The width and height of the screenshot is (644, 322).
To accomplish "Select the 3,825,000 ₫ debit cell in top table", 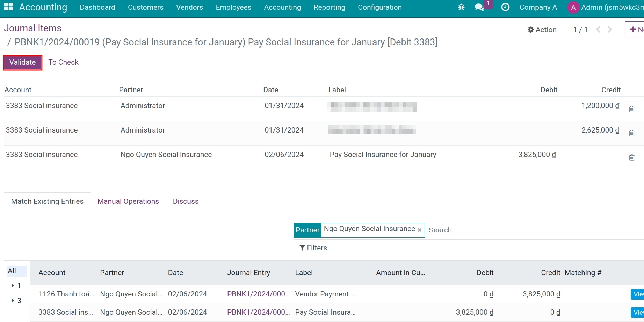I will pyautogui.click(x=537, y=155).
